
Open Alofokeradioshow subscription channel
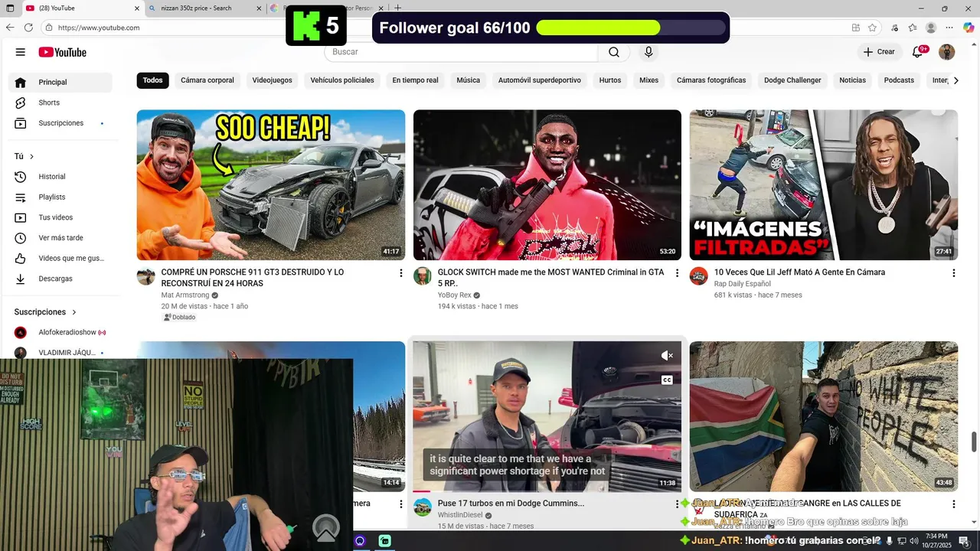60,332
